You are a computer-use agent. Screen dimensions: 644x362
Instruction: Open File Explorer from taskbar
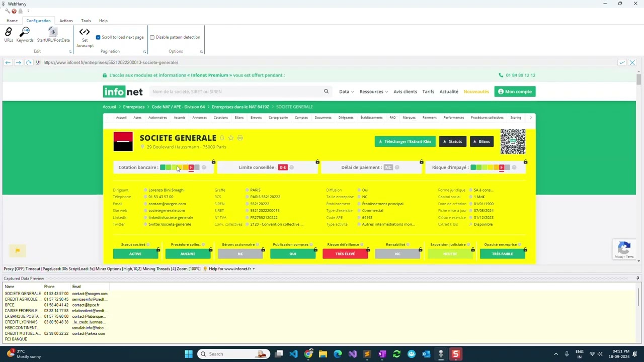click(323, 354)
